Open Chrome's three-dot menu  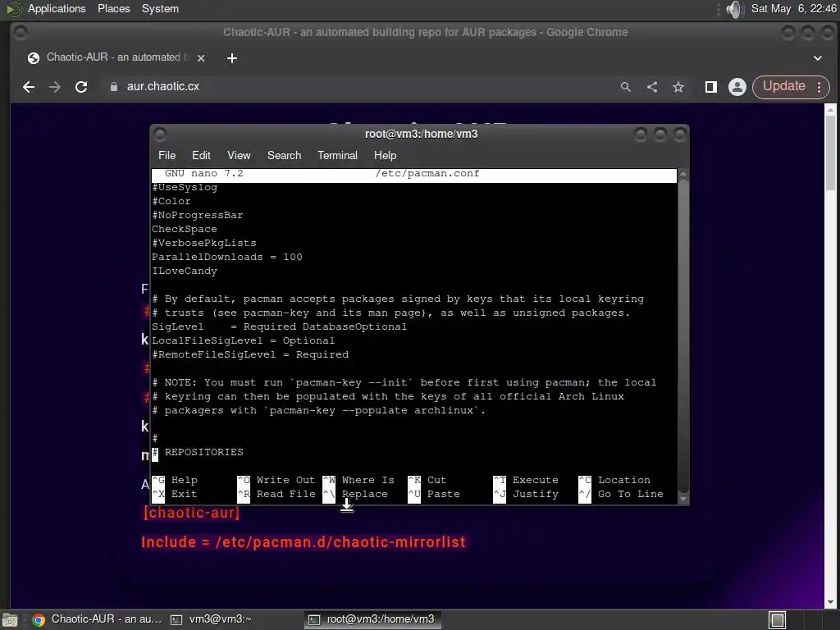(x=819, y=87)
